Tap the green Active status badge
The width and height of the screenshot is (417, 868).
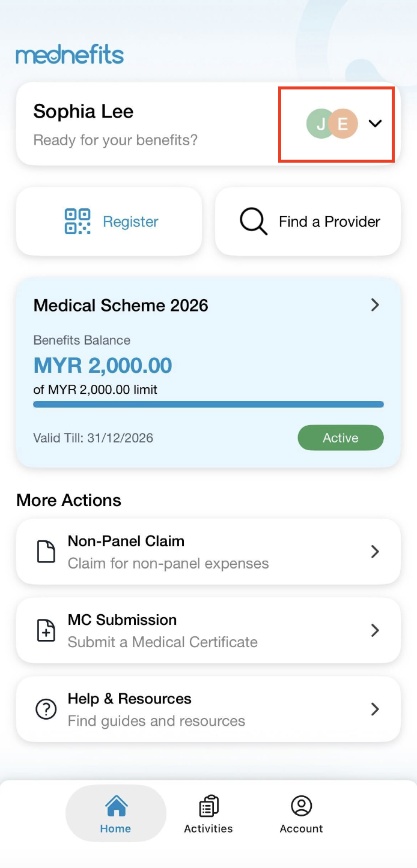click(x=340, y=438)
